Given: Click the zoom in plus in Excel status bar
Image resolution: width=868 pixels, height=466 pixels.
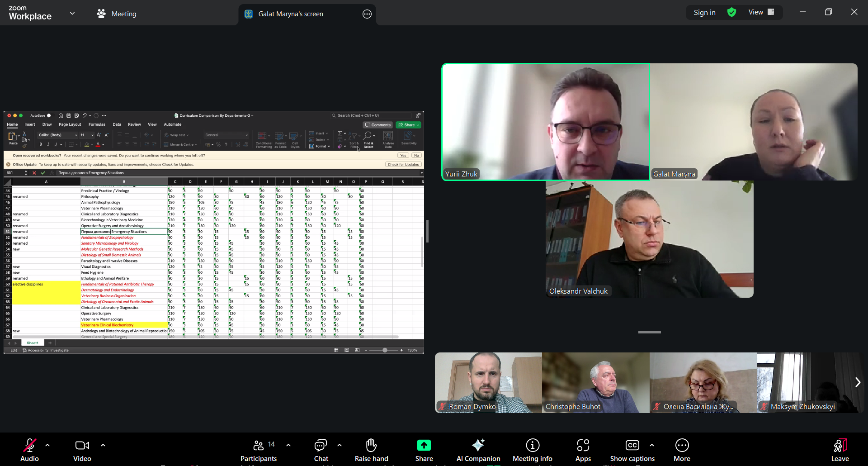Looking at the screenshot, I should (401, 350).
